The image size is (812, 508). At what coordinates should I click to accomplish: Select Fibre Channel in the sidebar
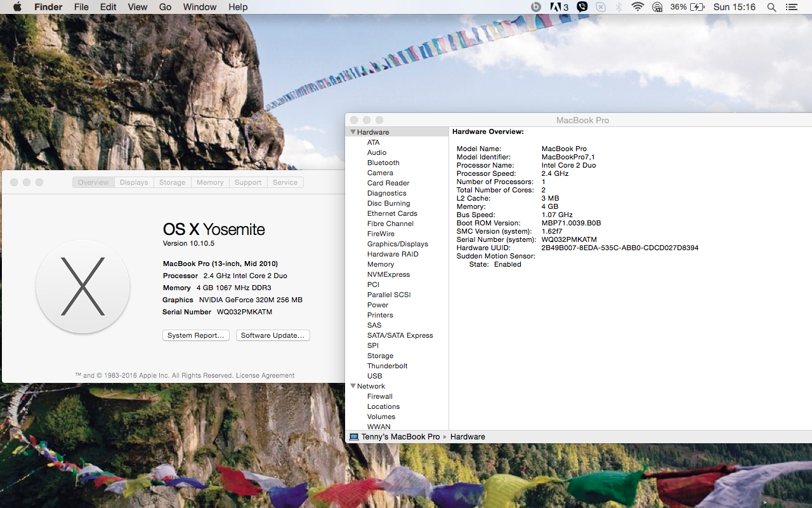(x=390, y=224)
